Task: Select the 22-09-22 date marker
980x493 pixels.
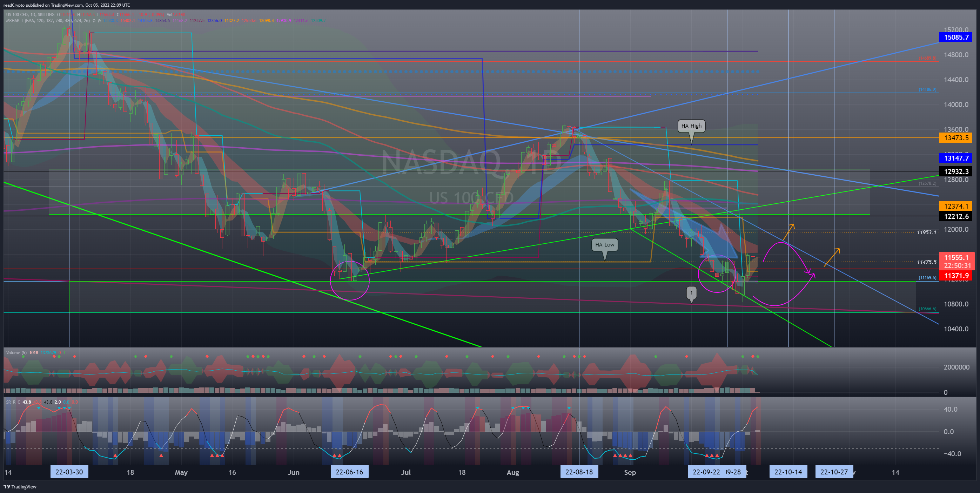Action: coord(706,472)
